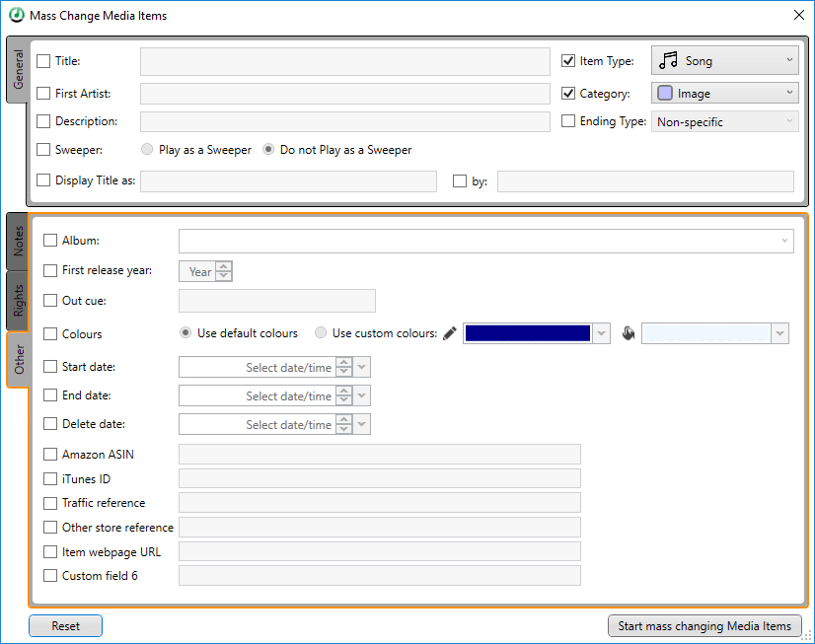Viewport: 815px width, 644px height.
Task: Click the pencil icon next to custom colours
Action: pyautogui.click(x=450, y=332)
